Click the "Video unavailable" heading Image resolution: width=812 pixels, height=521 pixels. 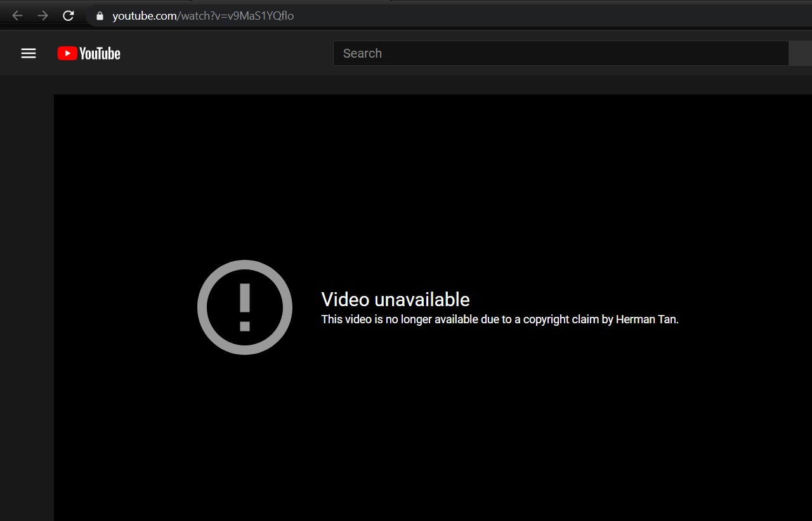(x=395, y=299)
